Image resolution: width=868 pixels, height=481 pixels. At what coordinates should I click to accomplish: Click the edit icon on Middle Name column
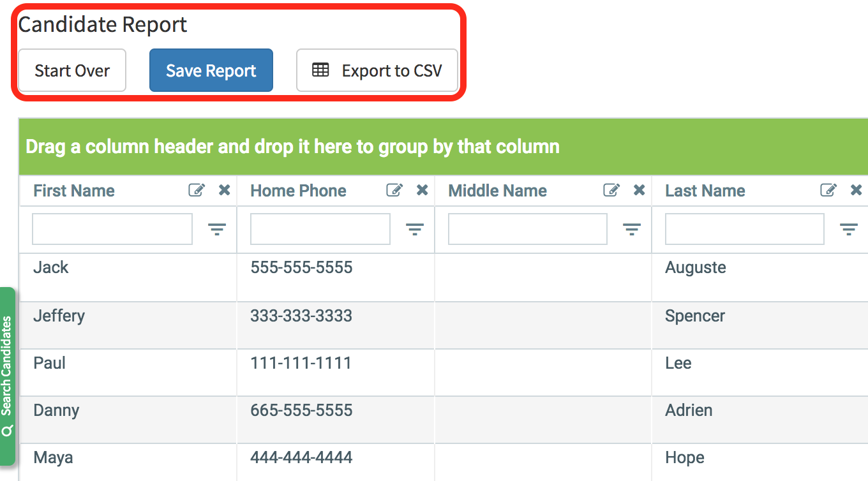click(x=611, y=190)
